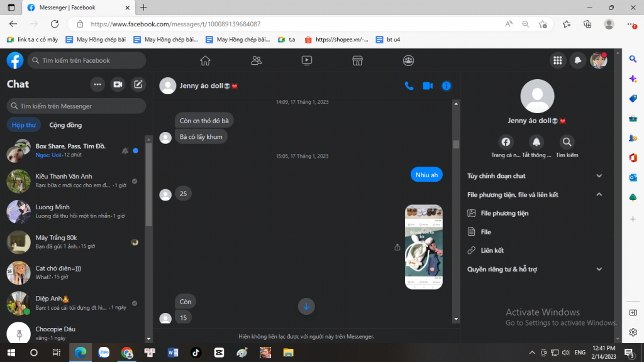Open the Liên kết shared links
This screenshot has height=362, width=644.
(492, 251)
